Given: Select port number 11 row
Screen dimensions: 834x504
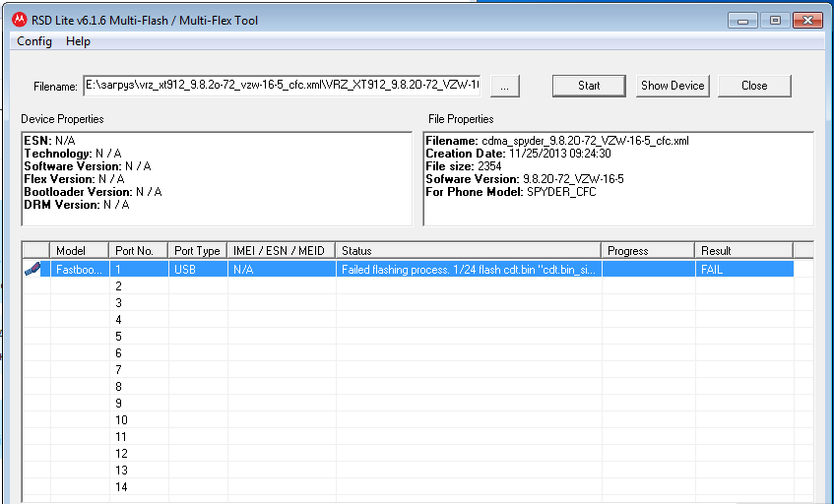Looking at the screenshot, I should (x=417, y=437).
